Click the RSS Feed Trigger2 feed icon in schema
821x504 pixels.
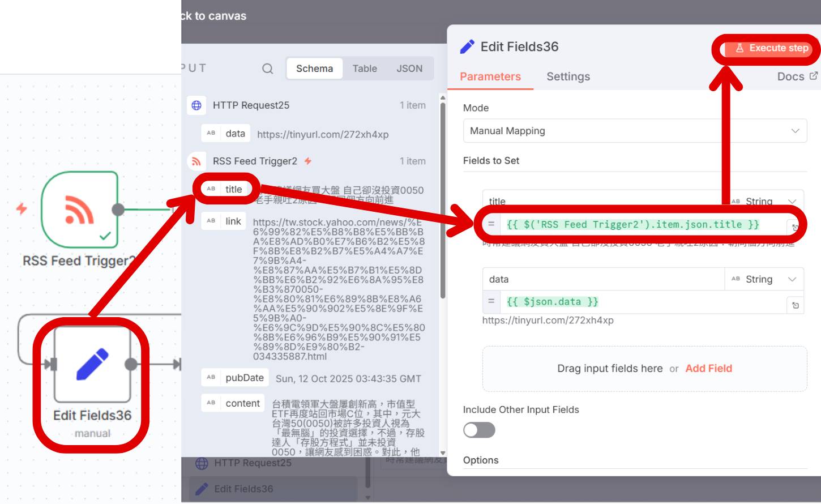tap(196, 161)
